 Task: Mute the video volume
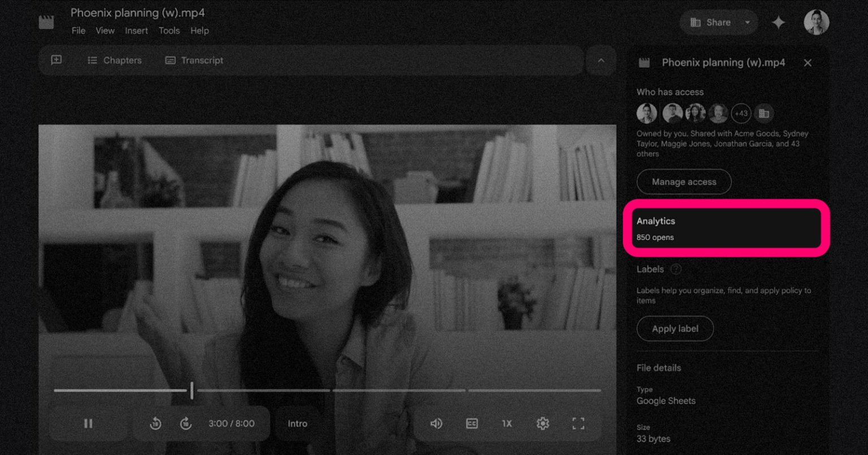coord(436,423)
